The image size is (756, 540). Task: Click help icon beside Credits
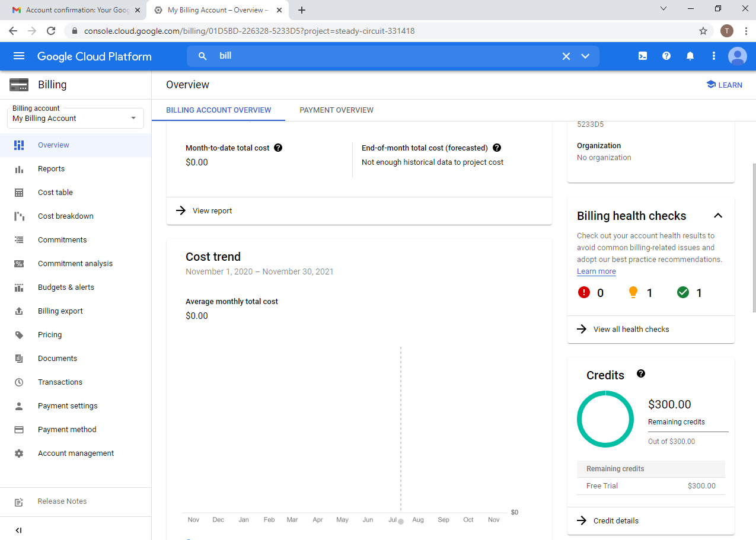[x=641, y=373]
